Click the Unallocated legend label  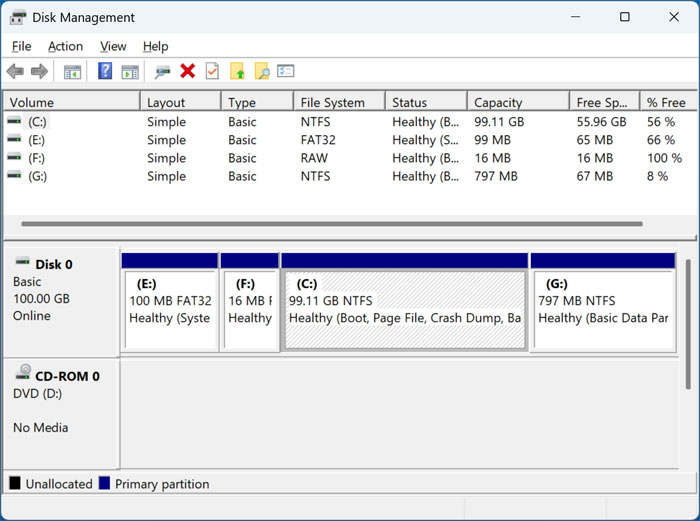point(59,484)
